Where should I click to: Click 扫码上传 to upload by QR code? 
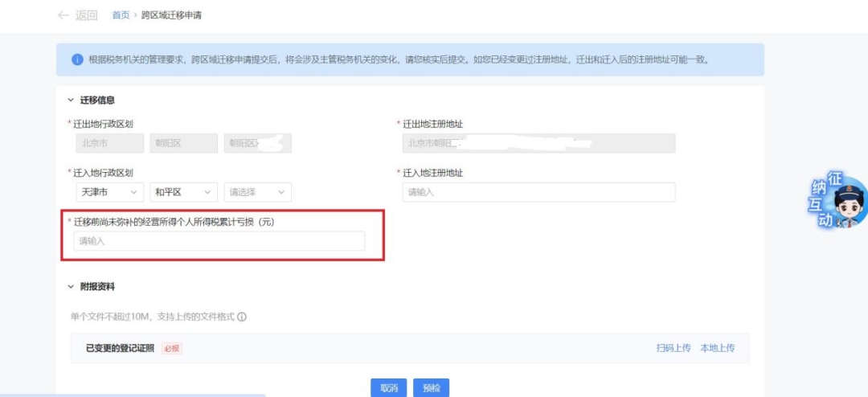click(x=673, y=348)
